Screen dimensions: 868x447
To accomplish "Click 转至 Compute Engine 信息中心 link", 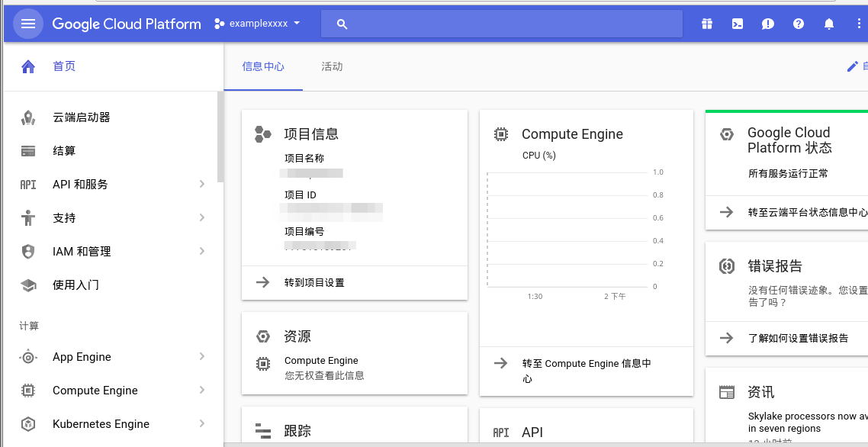I will (x=587, y=371).
